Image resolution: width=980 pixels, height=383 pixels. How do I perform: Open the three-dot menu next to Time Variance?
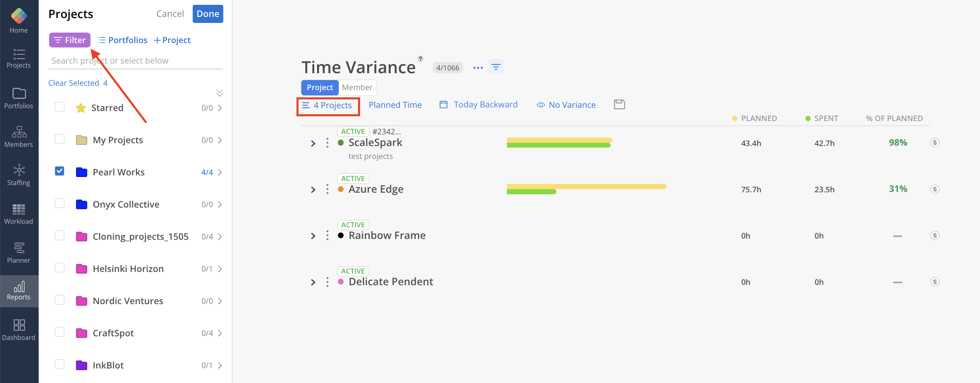(478, 68)
